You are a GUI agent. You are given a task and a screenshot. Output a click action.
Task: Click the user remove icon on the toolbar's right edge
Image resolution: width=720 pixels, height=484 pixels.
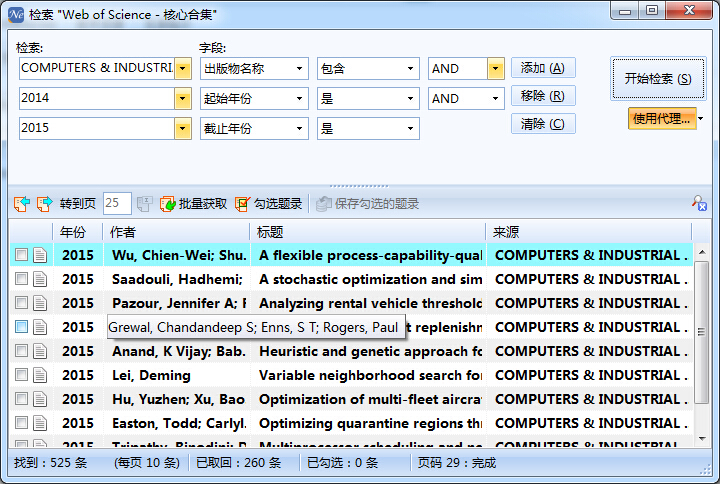pos(699,203)
